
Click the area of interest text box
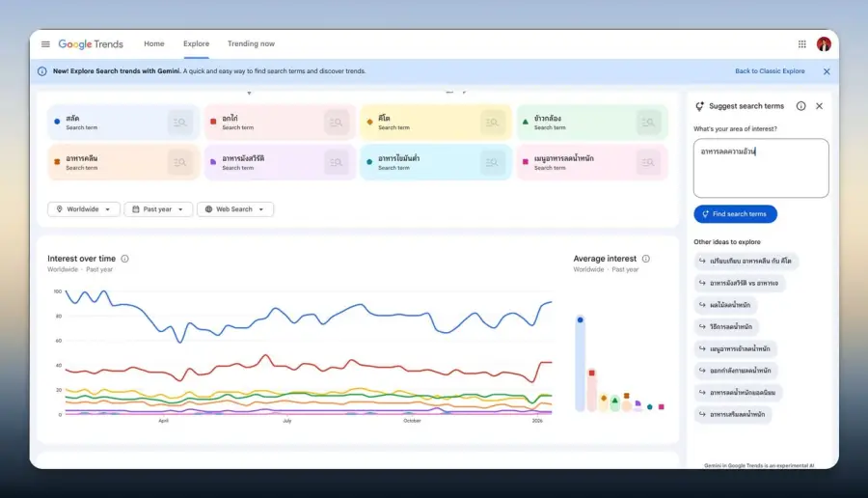point(761,168)
